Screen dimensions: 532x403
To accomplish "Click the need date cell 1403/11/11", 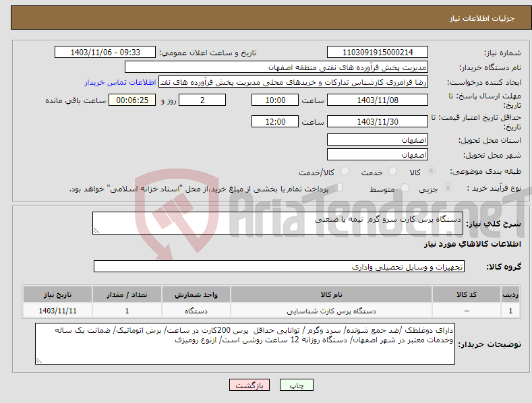I will tap(58, 311).
